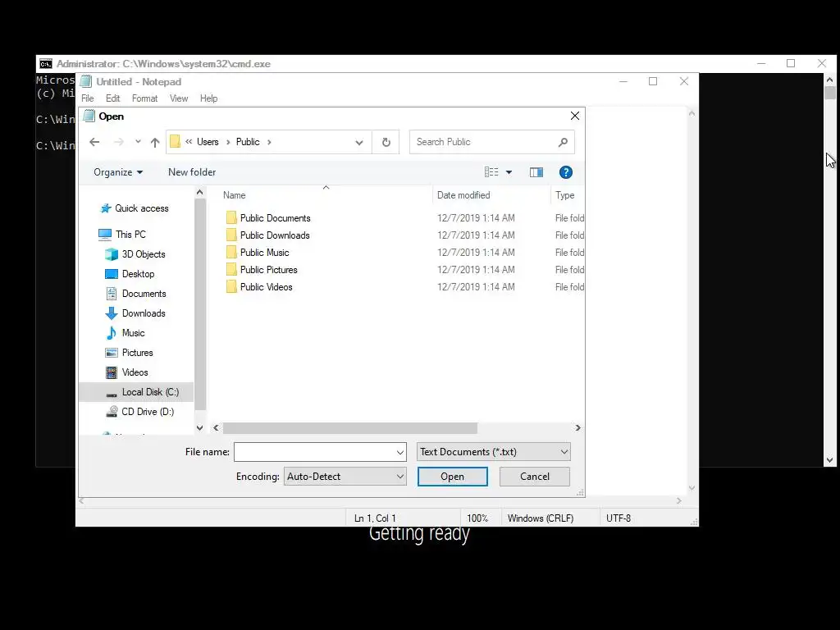
Task: Click the Public Videos folder icon
Action: (x=231, y=286)
